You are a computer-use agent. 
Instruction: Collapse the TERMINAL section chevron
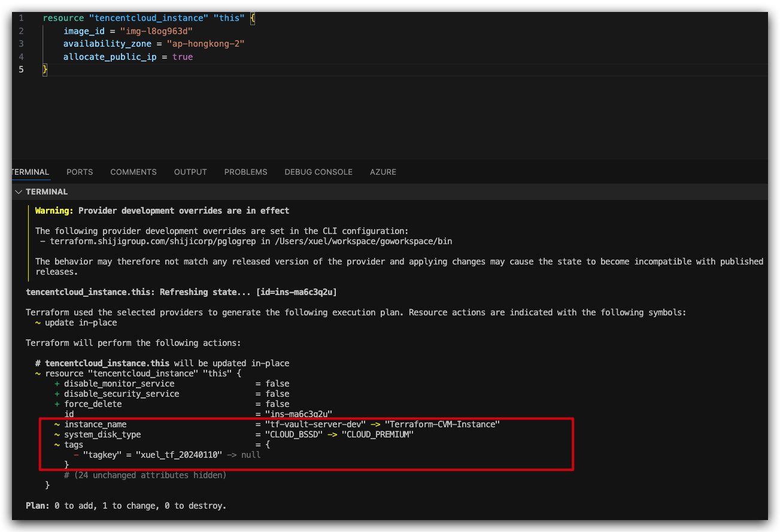click(x=19, y=192)
